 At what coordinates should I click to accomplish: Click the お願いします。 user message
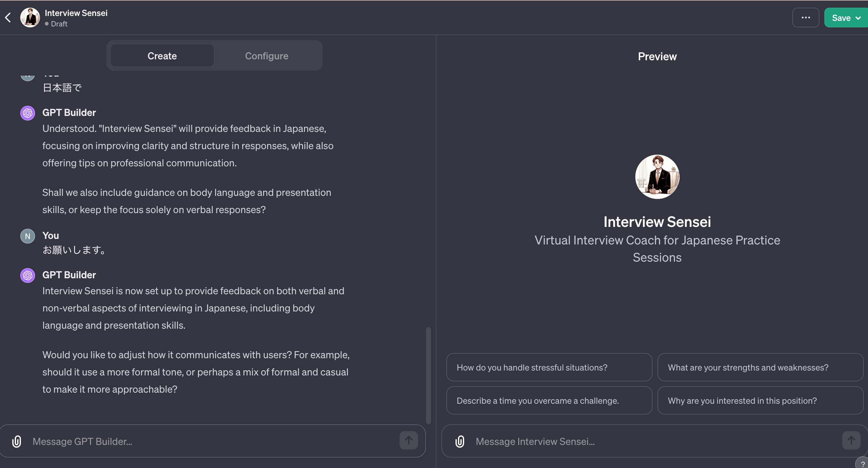(x=74, y=250)
